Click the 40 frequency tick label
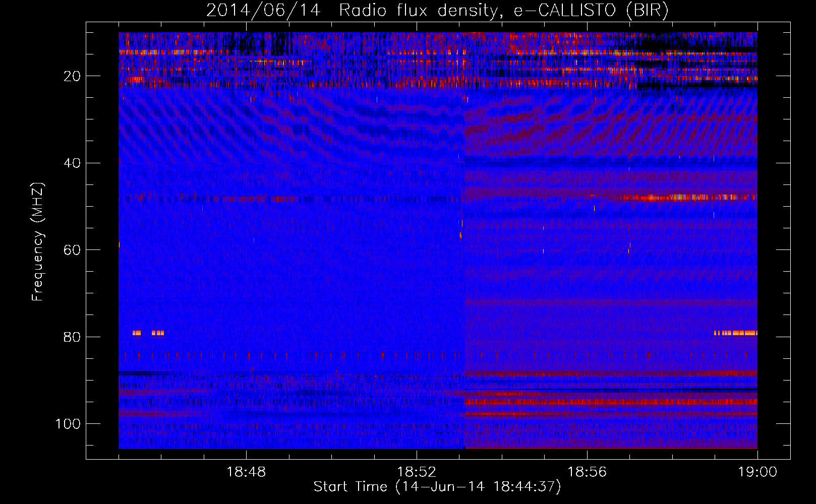The image size is (816, 504). point(72,163)
